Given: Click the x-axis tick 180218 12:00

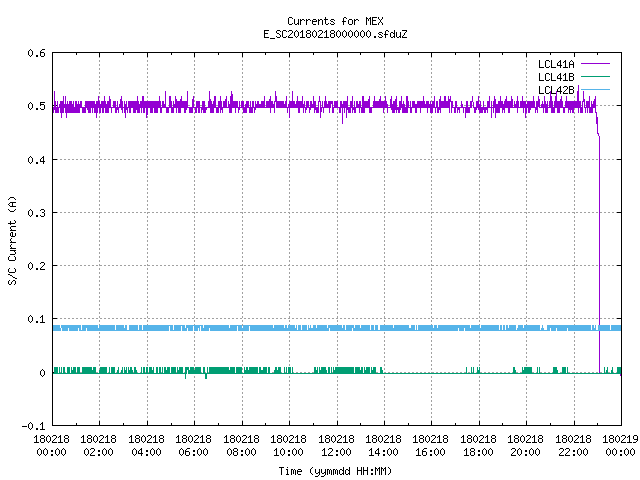Looking at the screenshot, I should (337, 446).
